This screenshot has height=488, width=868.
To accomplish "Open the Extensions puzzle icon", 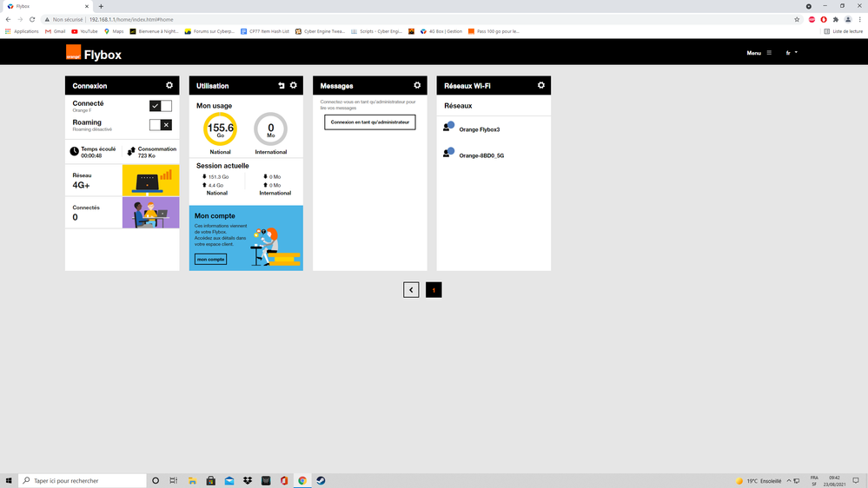I will point(836,19).
